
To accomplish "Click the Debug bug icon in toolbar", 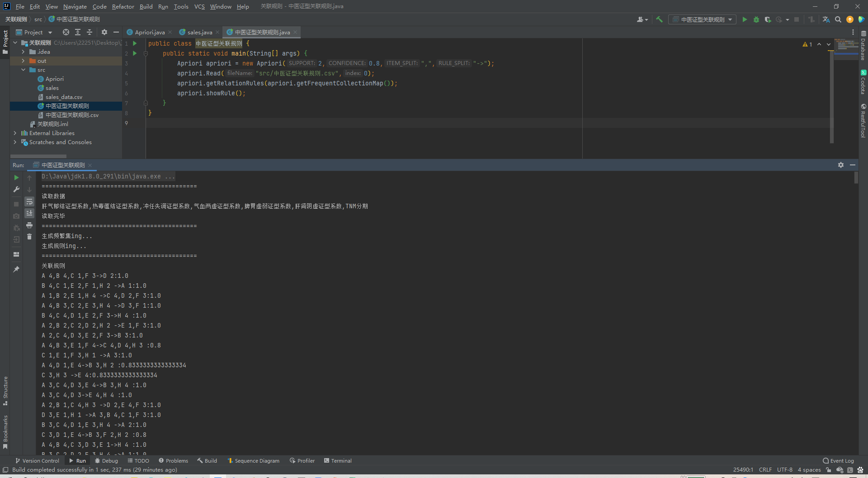I will coord(756,19).
